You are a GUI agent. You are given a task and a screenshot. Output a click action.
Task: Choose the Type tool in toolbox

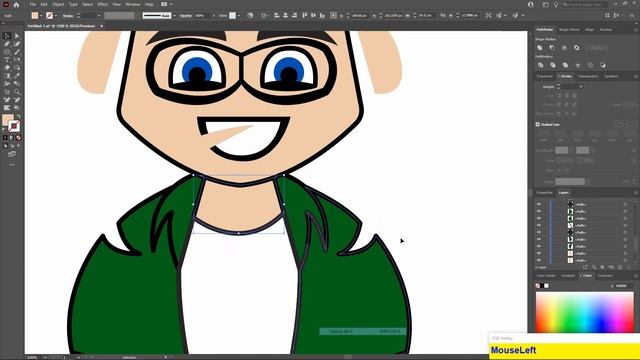7,60
